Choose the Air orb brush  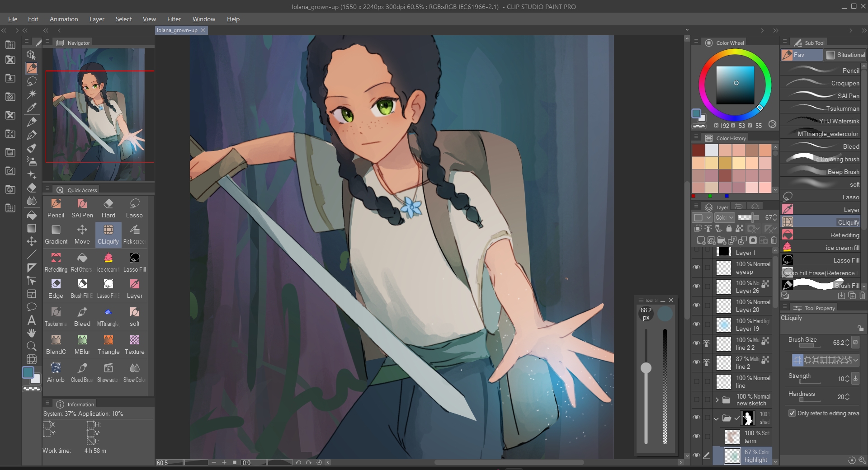pos(56,372)
